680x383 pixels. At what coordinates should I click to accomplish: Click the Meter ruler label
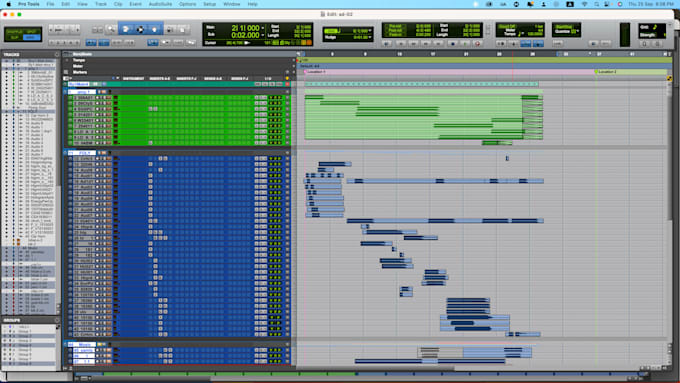pyautogui.click(x=78, y=66)
